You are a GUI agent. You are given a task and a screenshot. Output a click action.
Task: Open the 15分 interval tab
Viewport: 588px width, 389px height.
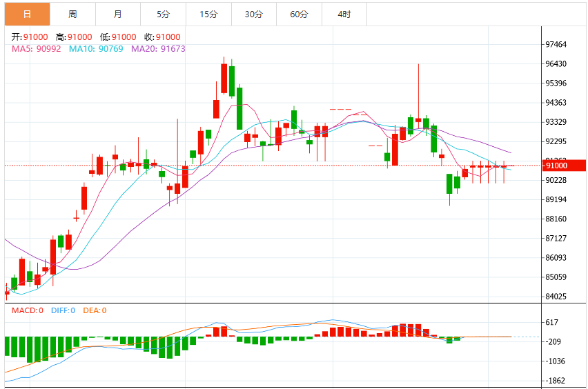[x=208, y=14]
